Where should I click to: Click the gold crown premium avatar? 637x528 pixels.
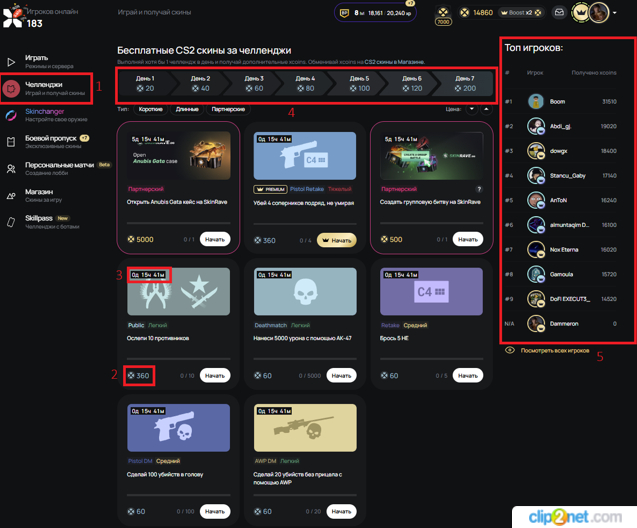[x=580, y=13]
